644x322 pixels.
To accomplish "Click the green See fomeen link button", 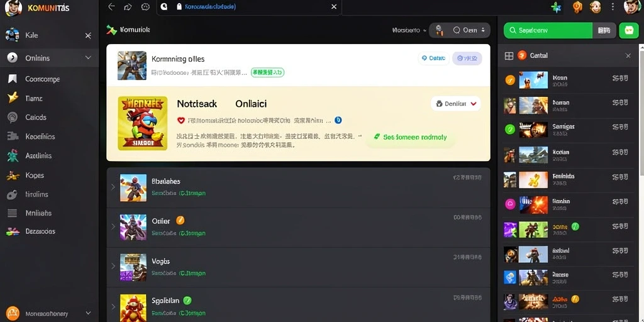I will 410,137.
